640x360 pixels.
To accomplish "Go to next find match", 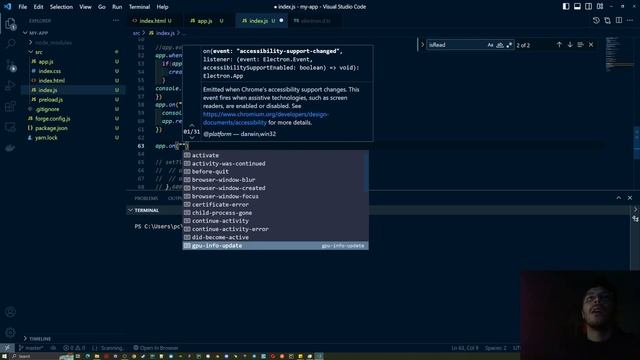I will [570, 45].
